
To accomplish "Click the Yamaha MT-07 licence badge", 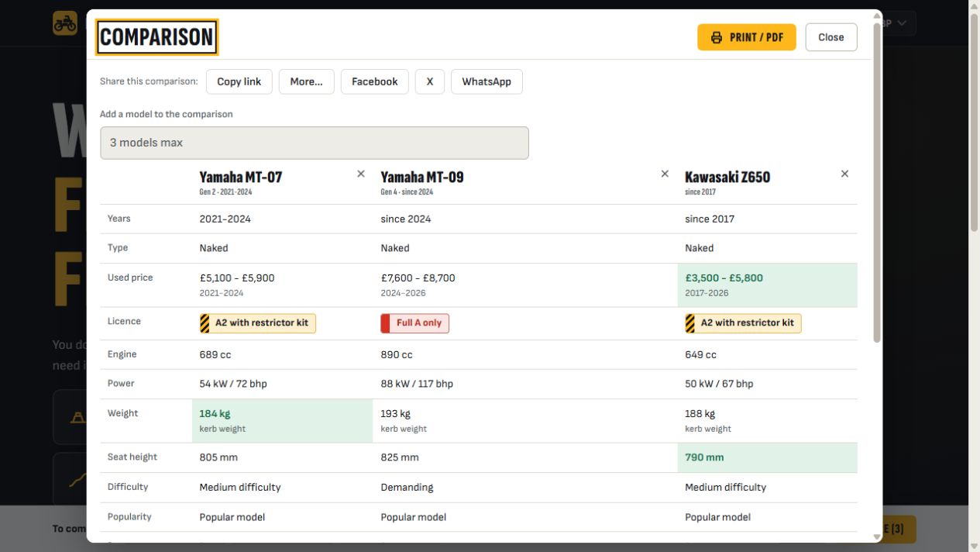I will click(258, 323).
